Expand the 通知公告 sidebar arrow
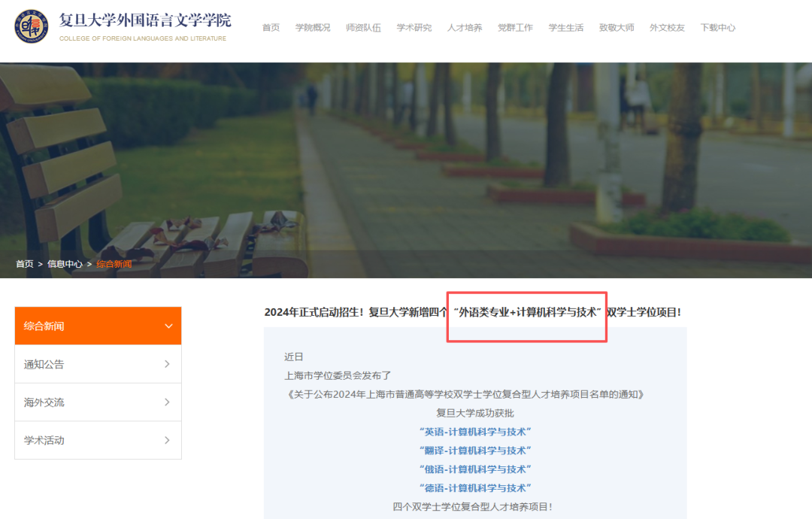 [x=167, y=364]
